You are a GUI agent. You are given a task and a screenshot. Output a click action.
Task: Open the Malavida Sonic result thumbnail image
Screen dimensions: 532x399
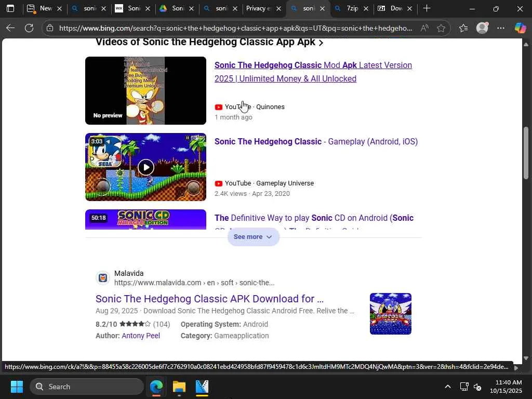pos(391,314)
